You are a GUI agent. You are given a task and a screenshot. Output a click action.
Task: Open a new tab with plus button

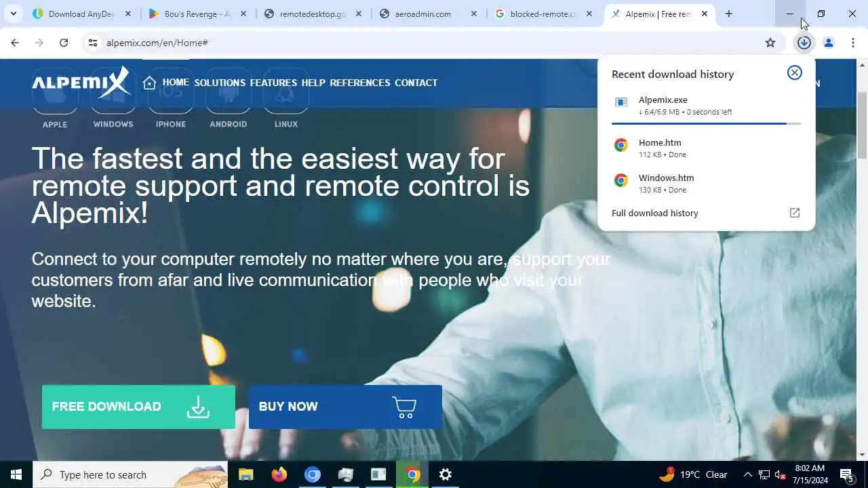coord(729,14)
